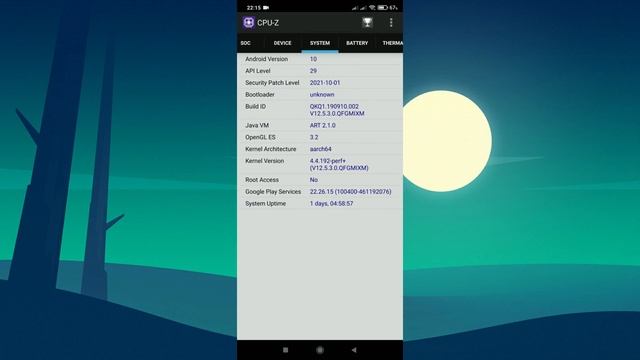Select the Kernel Architecture value aarch64

[320, 149]
